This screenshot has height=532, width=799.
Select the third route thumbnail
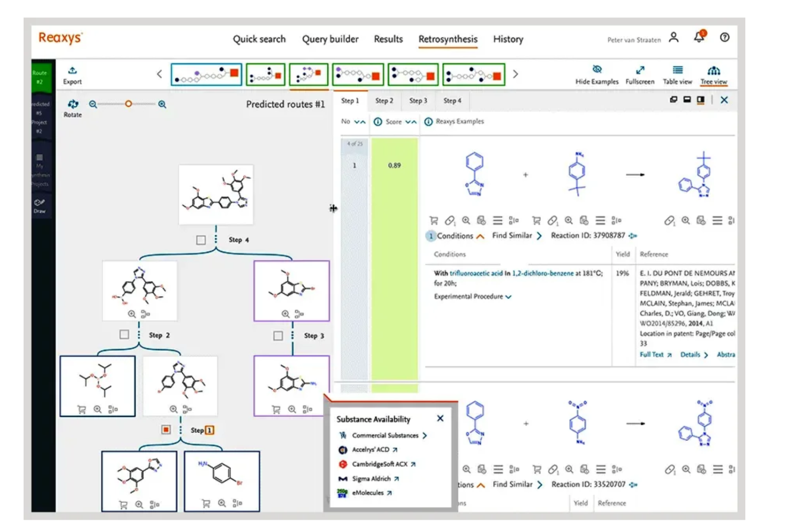(x=309, y=74)
